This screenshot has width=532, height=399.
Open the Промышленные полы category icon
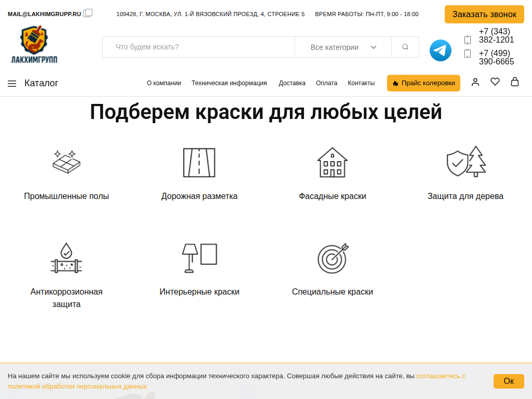[x=66, y=162]
